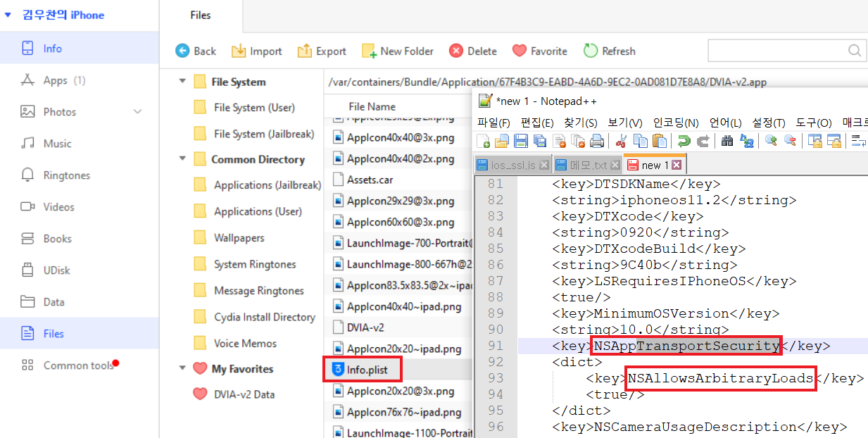
Task: Click Notepad++ New file icon
Action: point(483,141)
